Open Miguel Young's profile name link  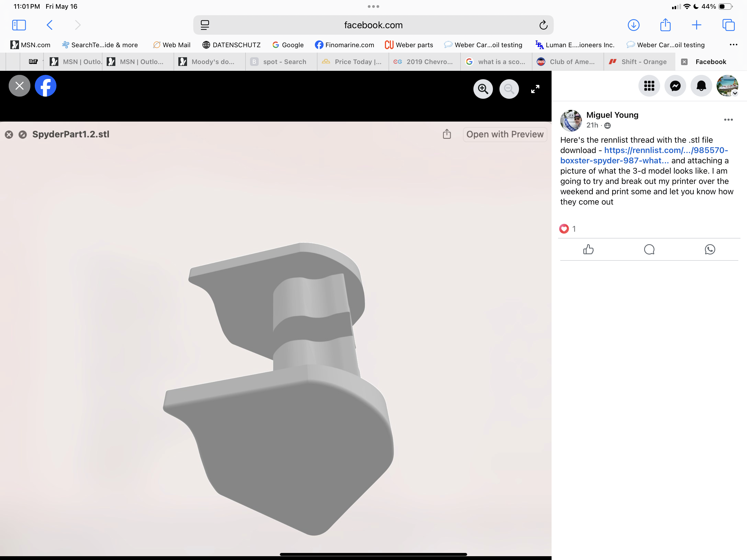tap(612, 115)
